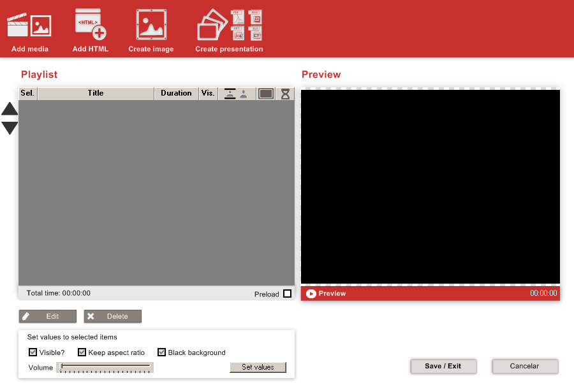Open the Create presentation tool

tap(229, 25)
